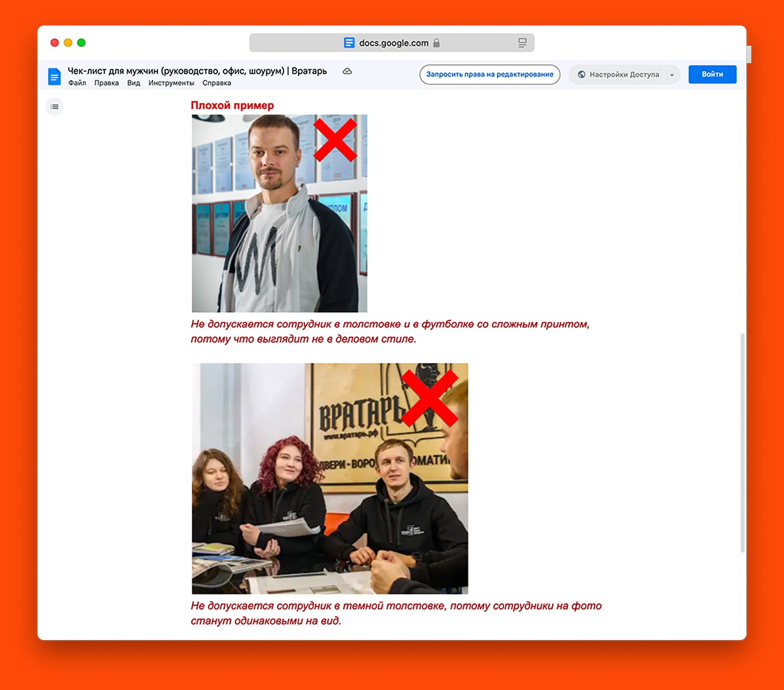784x690 pixels.
Task: Click the blue Войти button
Action: click(712, 75)
